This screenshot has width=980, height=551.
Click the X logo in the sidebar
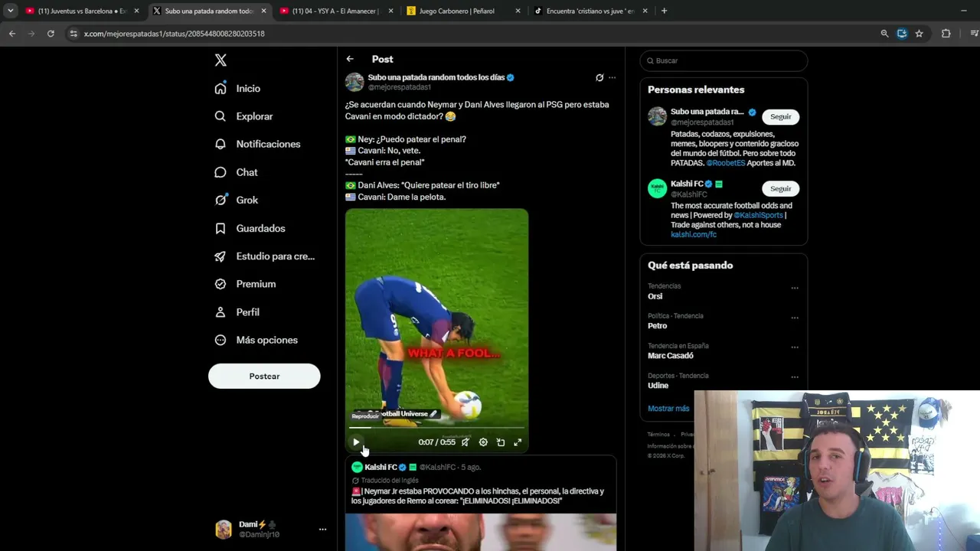pyautogui.click(x=220, y=60)
